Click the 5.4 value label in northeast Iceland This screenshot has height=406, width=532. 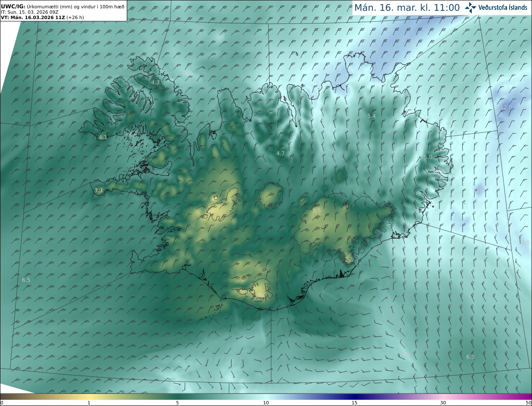coord(372,116)
